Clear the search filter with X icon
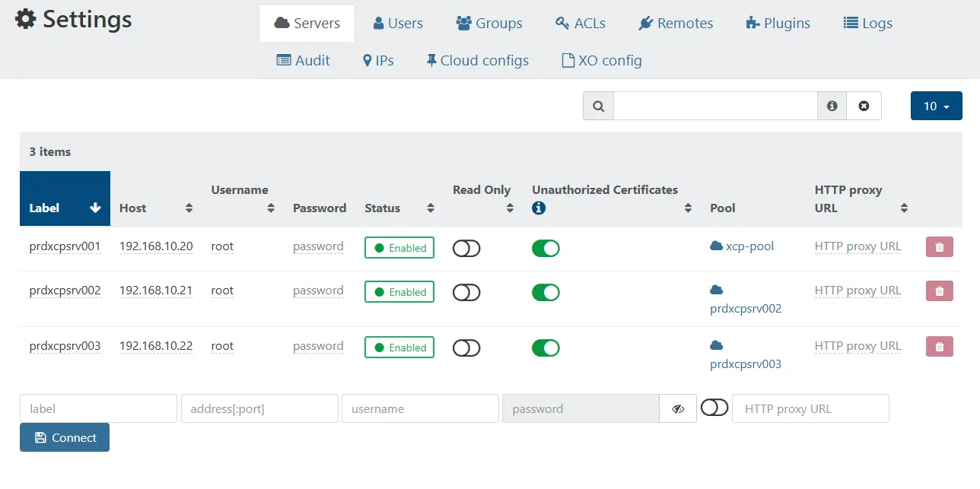The width and height of the screenshot is (980, 489). [864, 106]
